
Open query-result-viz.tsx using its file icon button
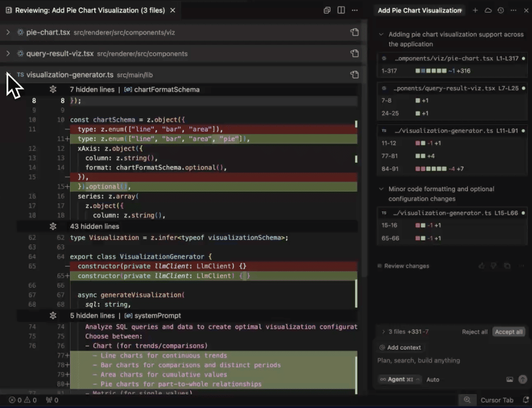(x=354, y=54)
